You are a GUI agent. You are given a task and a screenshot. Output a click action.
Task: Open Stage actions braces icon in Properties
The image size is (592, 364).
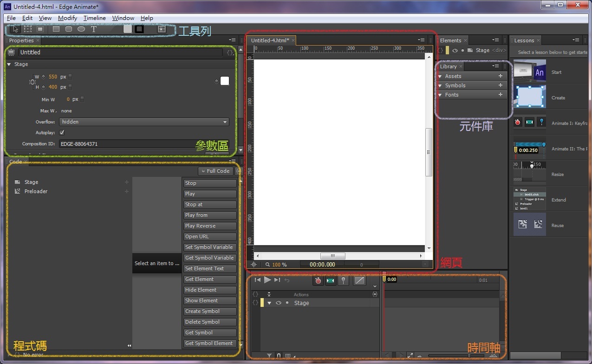pos(230,53)
